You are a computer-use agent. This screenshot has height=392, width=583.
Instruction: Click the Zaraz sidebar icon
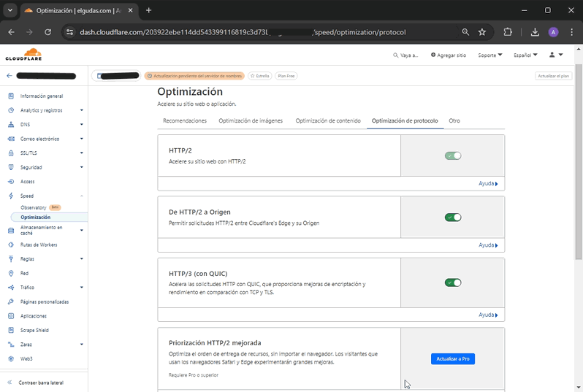11,345
